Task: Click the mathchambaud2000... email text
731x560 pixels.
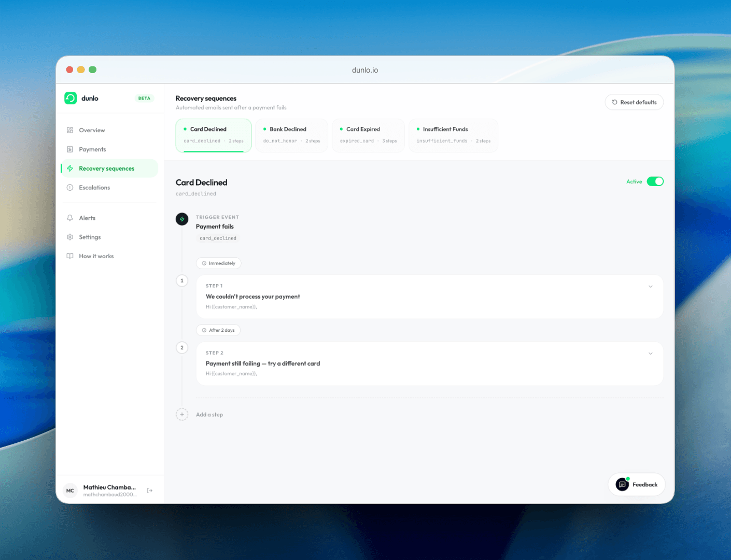Action: coord(110,495)
